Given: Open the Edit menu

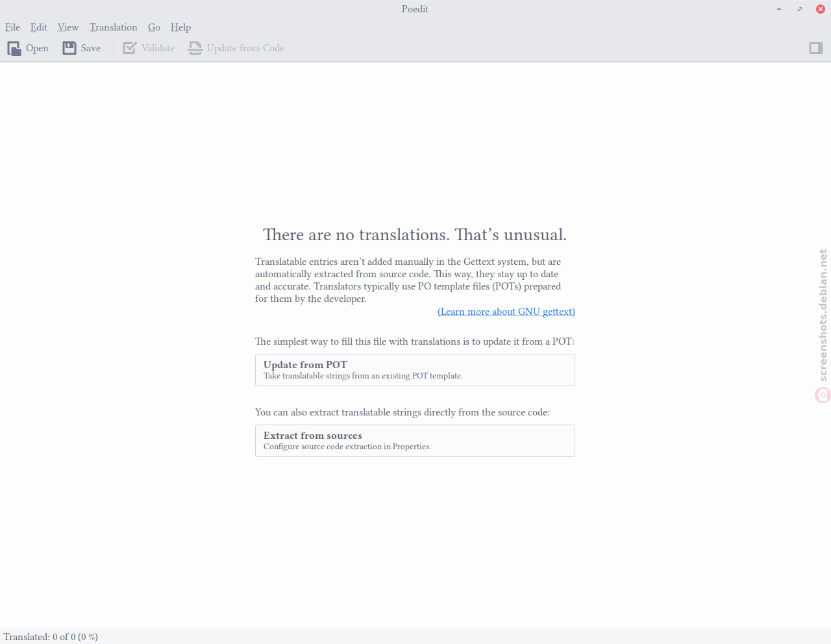Looking at the screenshot, I should pos(38,27).
